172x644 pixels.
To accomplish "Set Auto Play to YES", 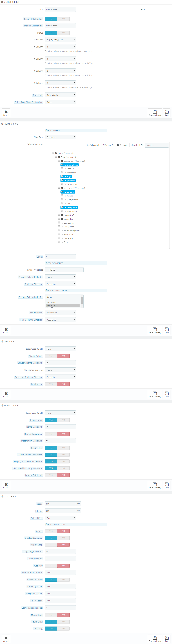I will [51, 566].
